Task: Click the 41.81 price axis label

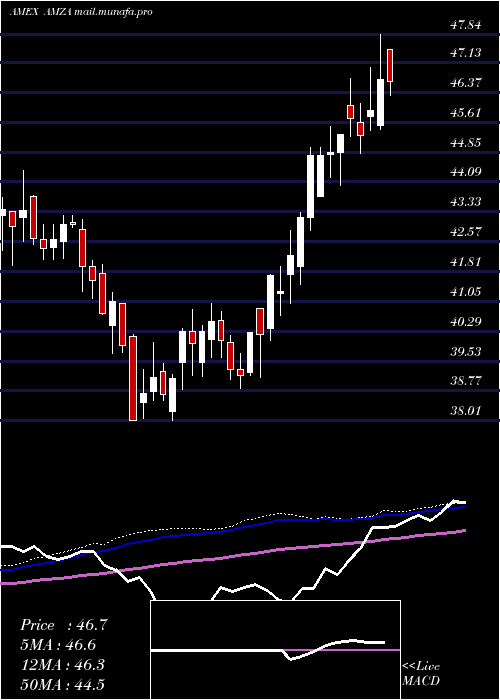Action: pos(466,262)
